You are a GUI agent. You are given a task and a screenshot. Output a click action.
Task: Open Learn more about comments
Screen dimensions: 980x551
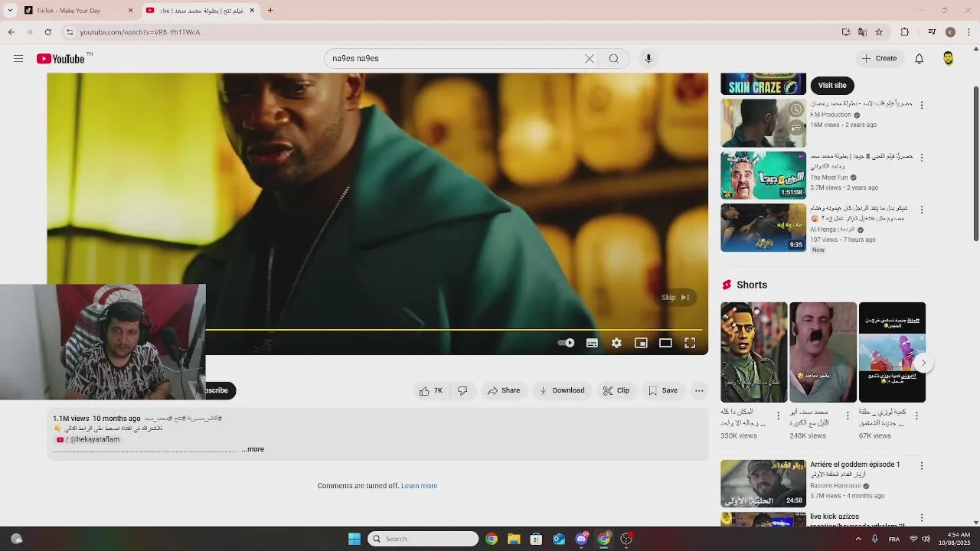tap(419, 486)
